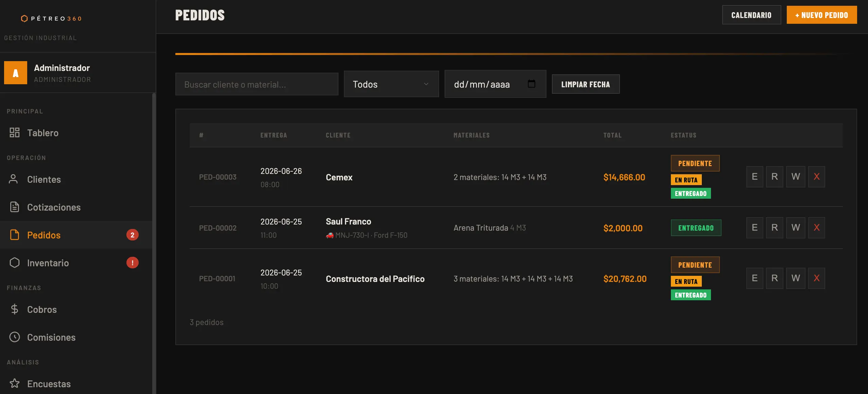The image size is (868, 394).
Task: Open Cotizaciones section
Action: point(76,207)
